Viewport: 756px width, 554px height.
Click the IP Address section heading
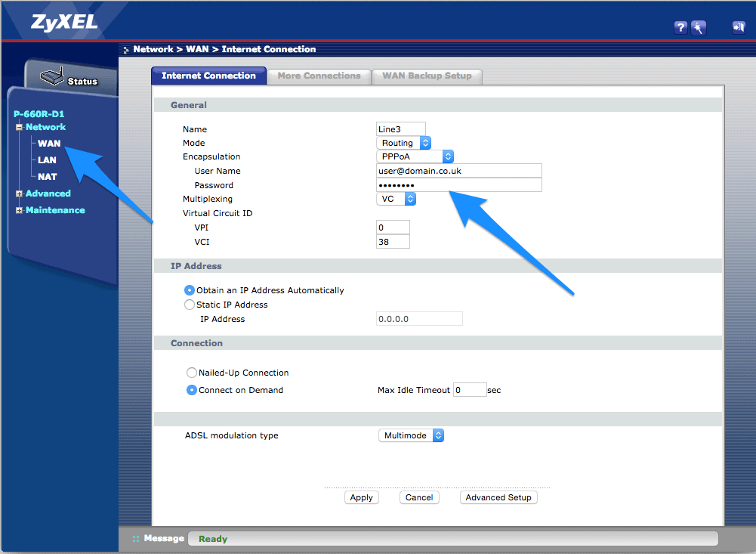point(196,266)
